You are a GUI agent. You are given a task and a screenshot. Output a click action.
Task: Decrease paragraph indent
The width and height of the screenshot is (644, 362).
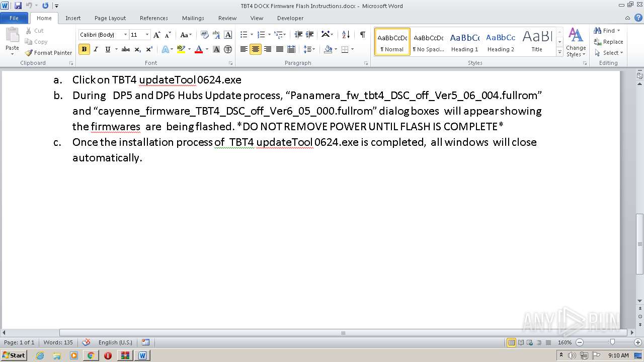pyautogui.click(x=298, y=35)
